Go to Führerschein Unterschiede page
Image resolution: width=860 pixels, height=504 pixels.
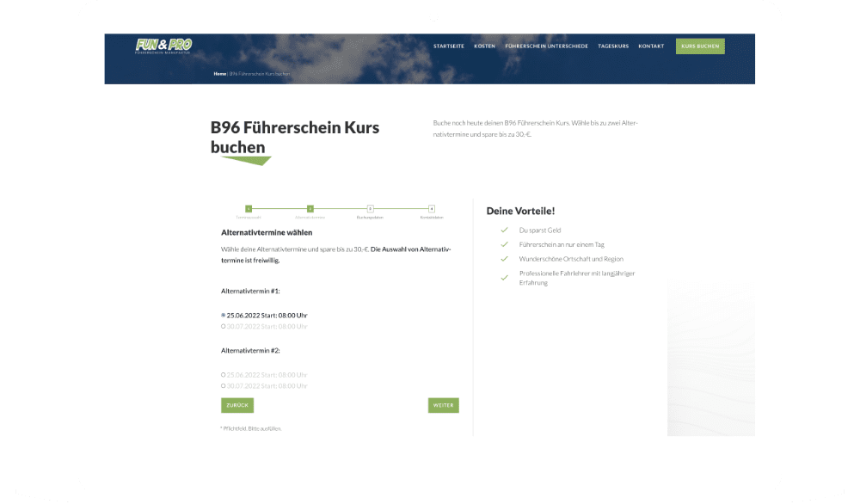click(546, 46)
